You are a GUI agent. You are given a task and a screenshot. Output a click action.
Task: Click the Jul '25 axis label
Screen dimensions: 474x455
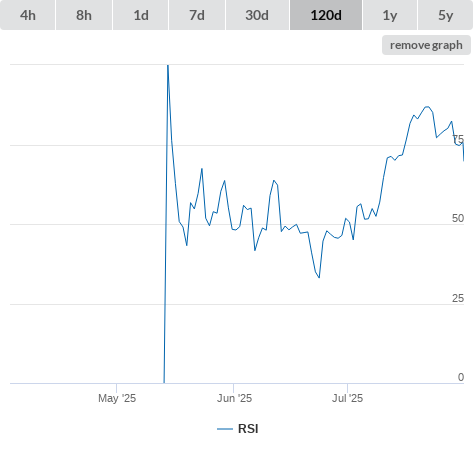pos(347,398)
